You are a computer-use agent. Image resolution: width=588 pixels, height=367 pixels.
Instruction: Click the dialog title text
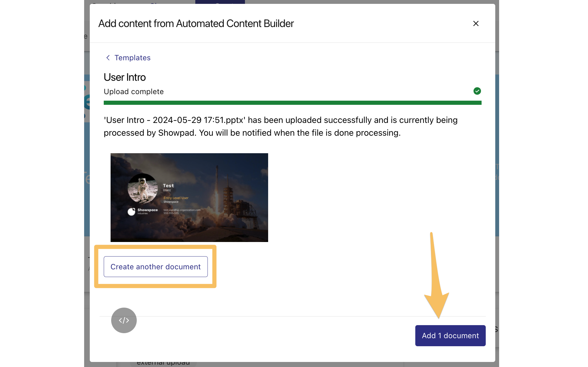tap(196, 23)
